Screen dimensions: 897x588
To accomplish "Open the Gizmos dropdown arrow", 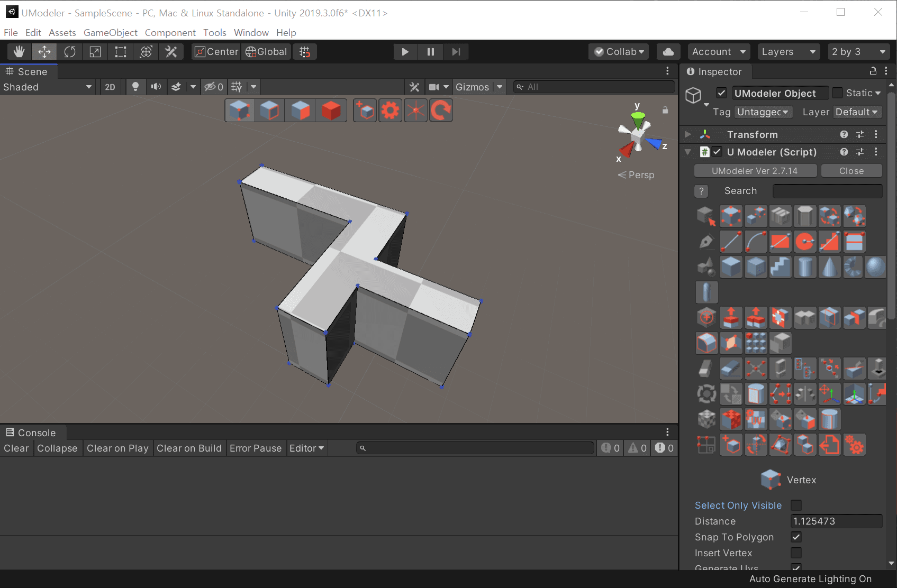I will click(500, 87).
